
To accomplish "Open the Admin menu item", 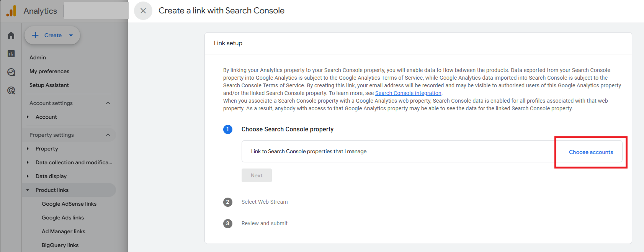I will point(38,57).
